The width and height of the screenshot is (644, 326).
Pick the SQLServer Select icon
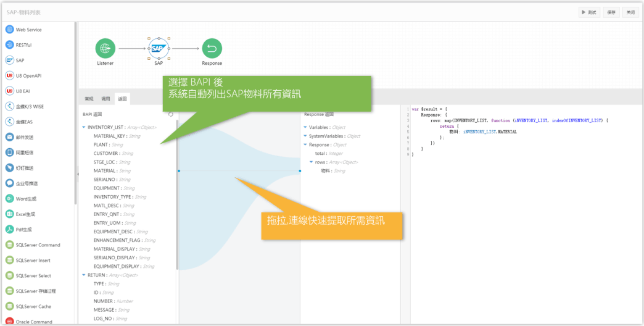point(9,275)
